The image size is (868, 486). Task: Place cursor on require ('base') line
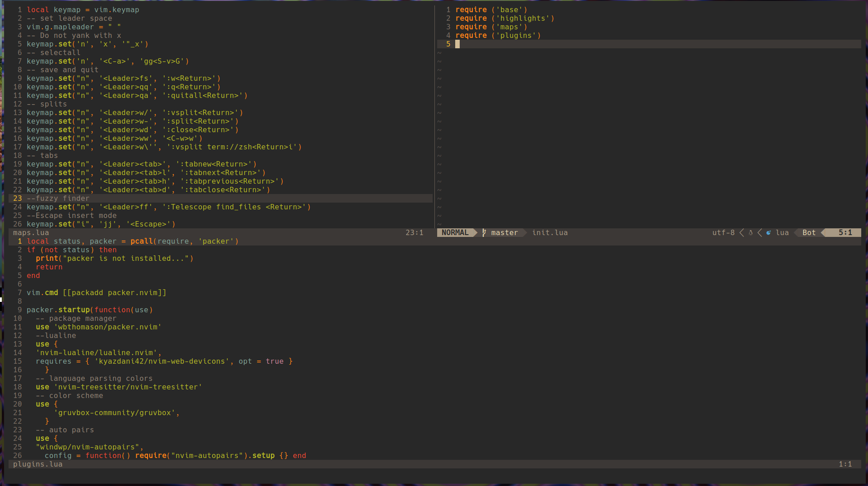coord(491,10)
